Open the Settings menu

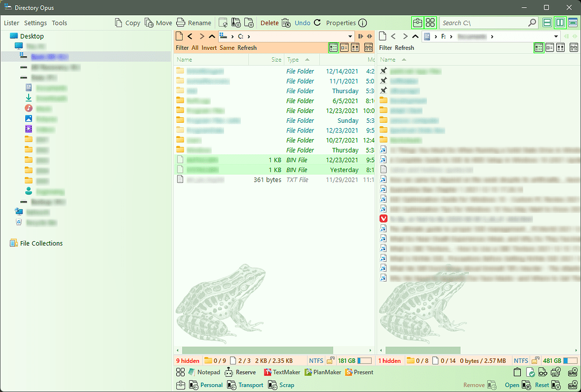click(x=35, y=23)
